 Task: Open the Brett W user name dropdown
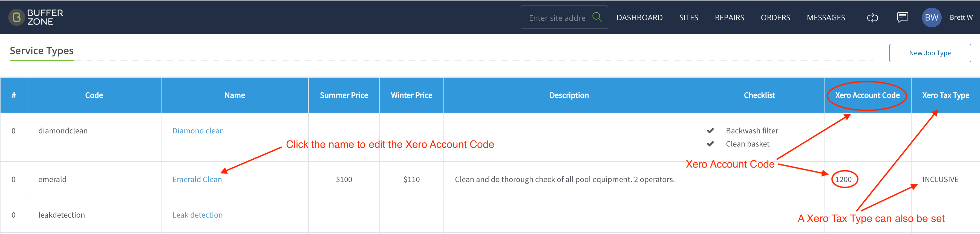coord(961,17)
